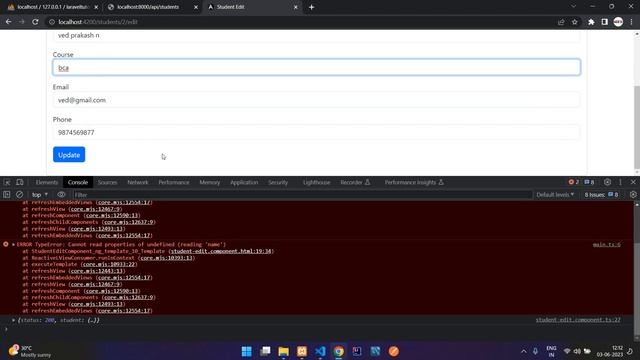The height and width of the screenshot is (360, 640).
Task: Open the Security DevTools tab
Action: pyautogui.click(x=278, y=182)
